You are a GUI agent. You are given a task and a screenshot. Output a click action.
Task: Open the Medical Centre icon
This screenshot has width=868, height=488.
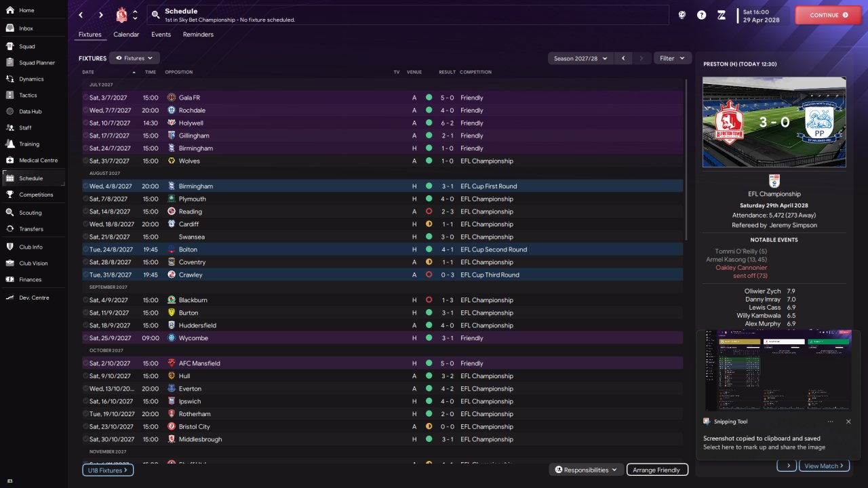pos(10,160)
